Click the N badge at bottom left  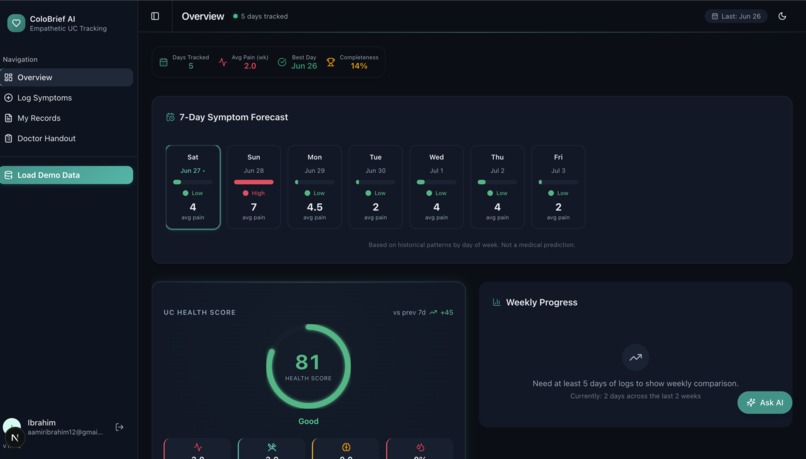click(x=14, y=437)
